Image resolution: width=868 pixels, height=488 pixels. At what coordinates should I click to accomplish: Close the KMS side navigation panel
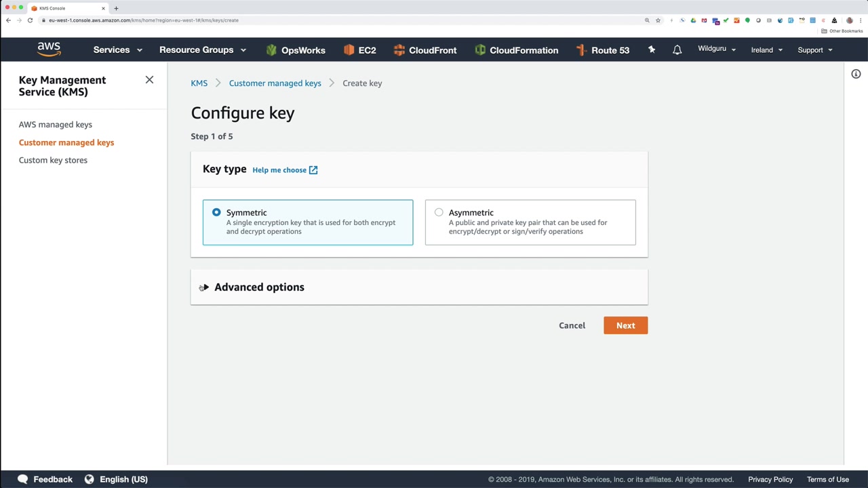149,80
